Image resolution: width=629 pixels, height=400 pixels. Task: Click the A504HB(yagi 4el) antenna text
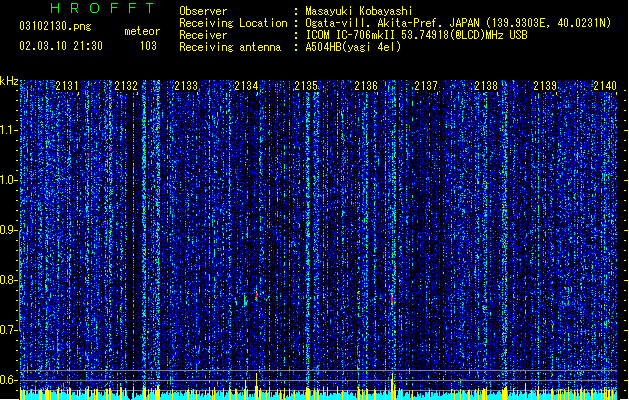click(353, 47)
